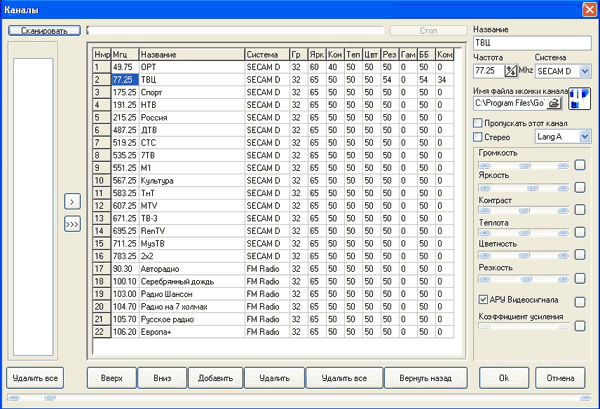Select the Авторадио radio row
The width and height of the screenshot is (600, 409).
(273, 269)
